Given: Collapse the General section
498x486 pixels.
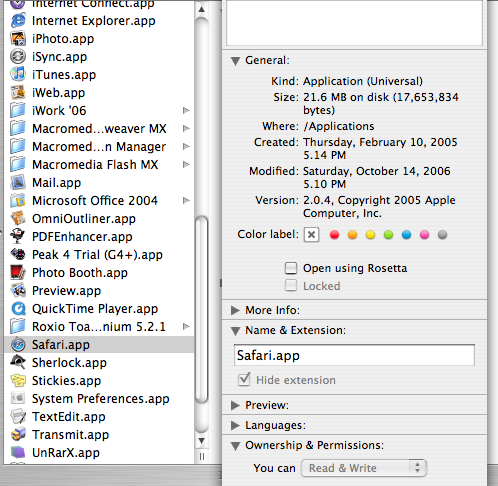Looking at the screenshot, I should pyautogui.click(x=235, y=61).
